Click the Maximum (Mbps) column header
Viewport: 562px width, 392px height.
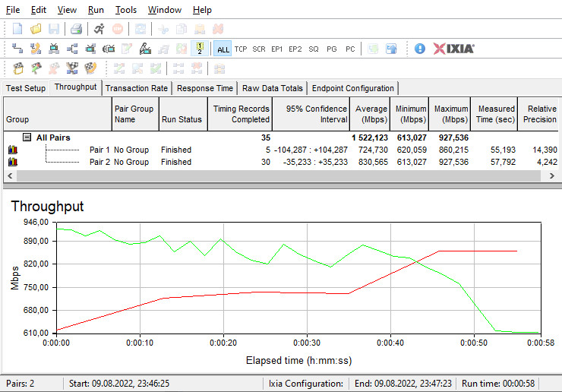pyautogui.click(x=450, y=114)
